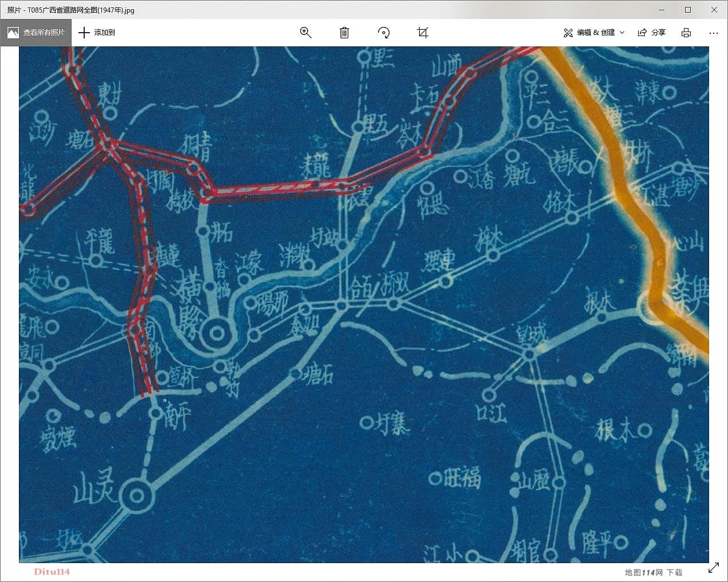Print the map via the printer icon
Image resolution: width=728 pixels, height=582 pixels.
pos(686,33)
